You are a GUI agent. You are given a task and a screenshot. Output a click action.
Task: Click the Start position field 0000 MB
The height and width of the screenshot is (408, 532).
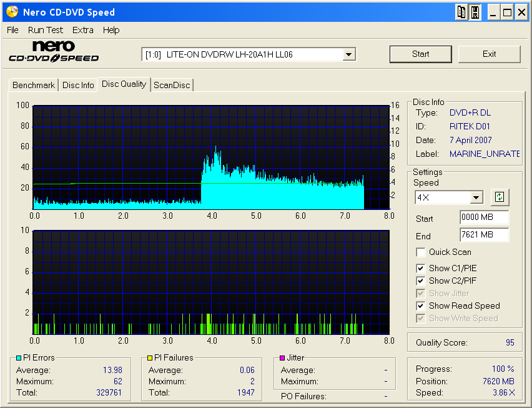pos(484,217)
